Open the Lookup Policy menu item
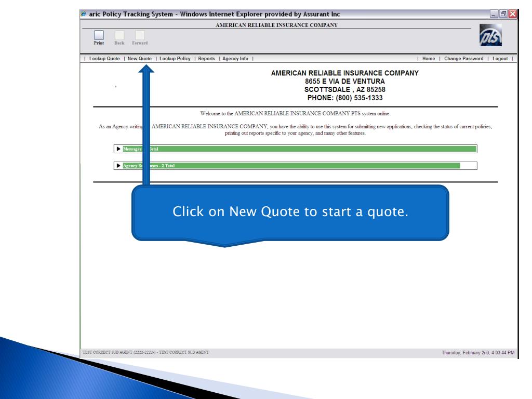532x399 pixels. 175,58
